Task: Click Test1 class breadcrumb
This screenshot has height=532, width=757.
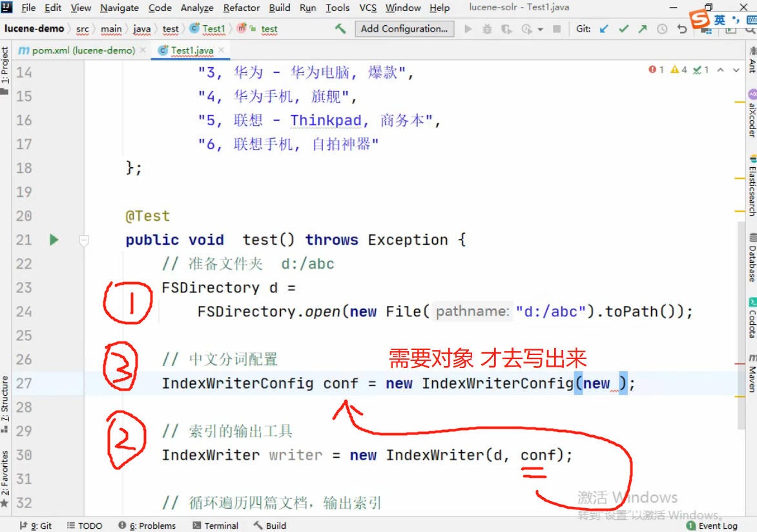Action: coord(207,28)
